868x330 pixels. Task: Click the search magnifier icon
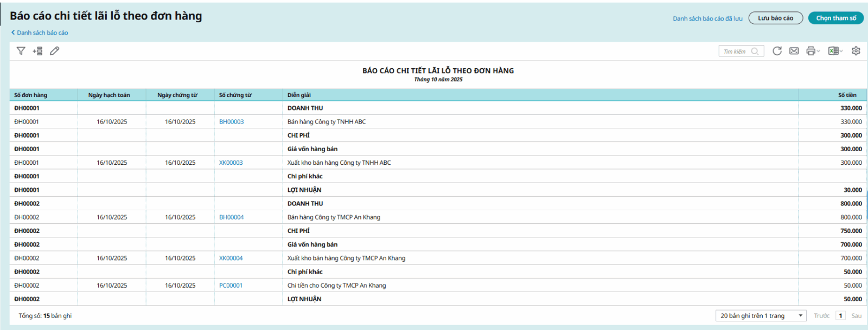[x=755, y=51]
